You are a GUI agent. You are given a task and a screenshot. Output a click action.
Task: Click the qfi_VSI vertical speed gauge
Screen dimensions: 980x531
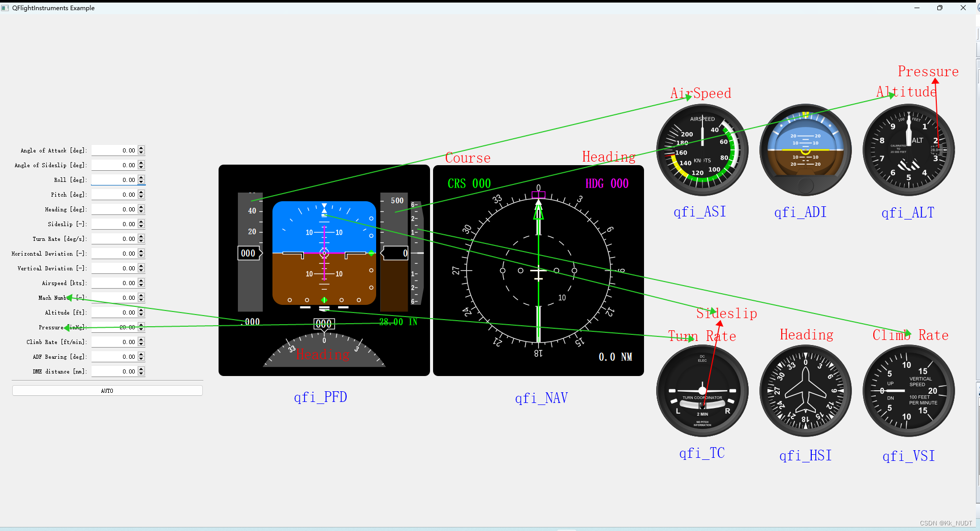pyautogui.click(x=908, y=391)
